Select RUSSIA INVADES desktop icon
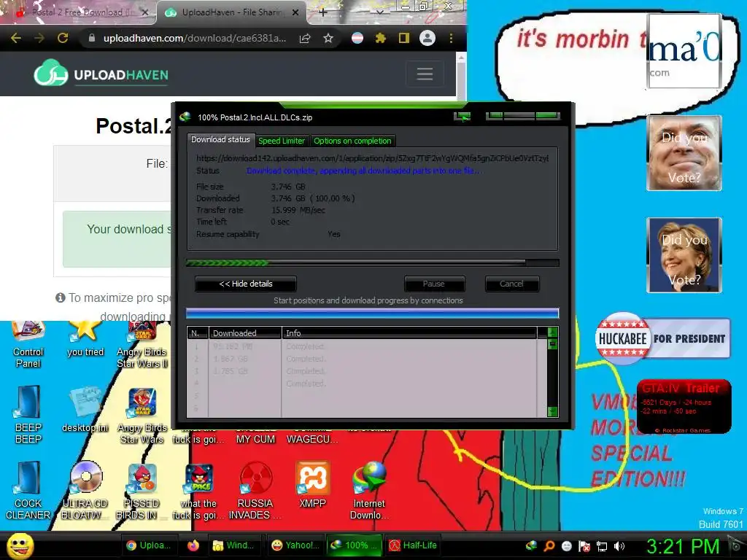This screenshot has height=560, width=747. click(x=255, y=491)
